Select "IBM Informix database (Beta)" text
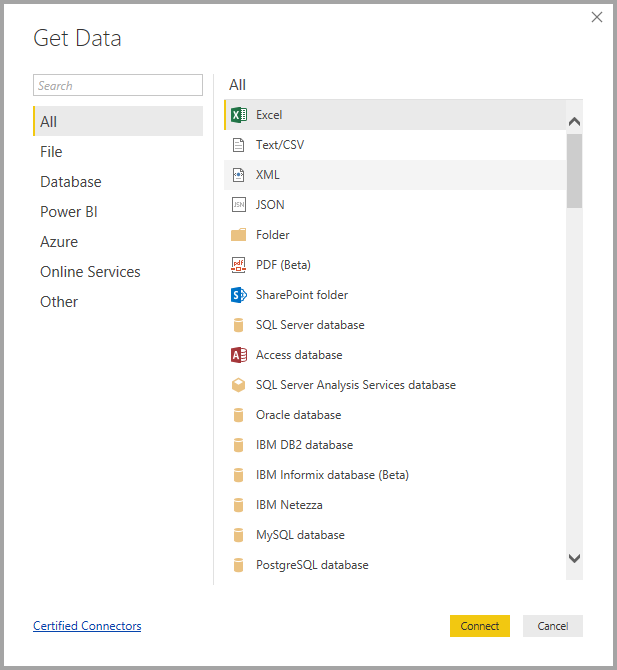 tap(332, 475)
